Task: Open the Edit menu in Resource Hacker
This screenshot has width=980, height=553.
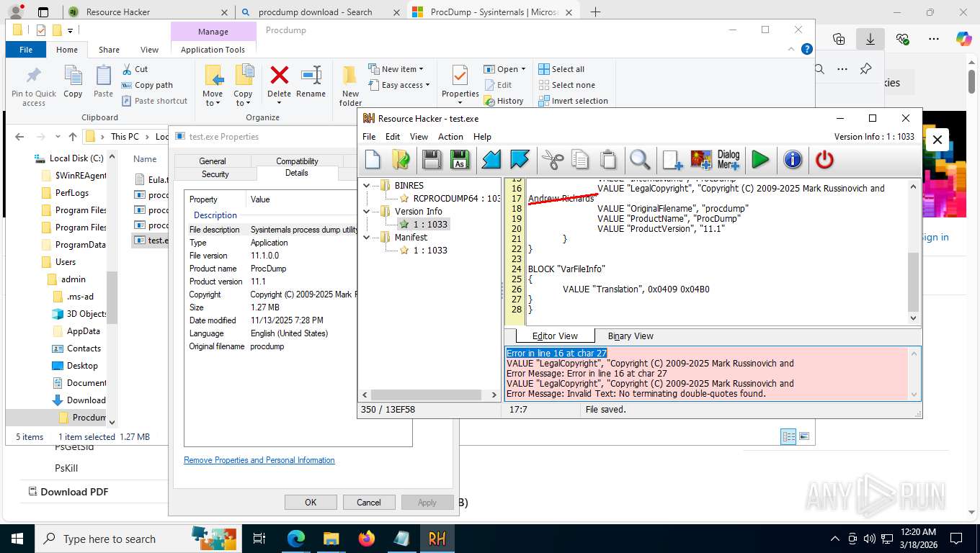Action: pos(393,137)
